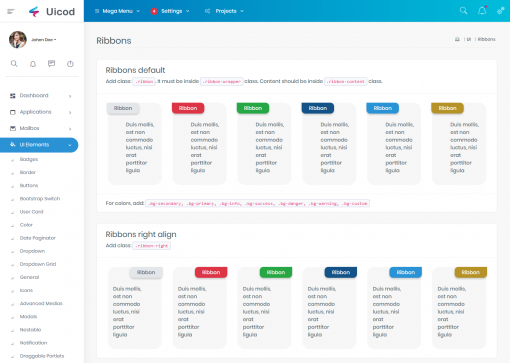Image resolution: width=510 pixels, height=363 pixels.
Task: Click the UI breadcrumb link
Action: pos(469,39)
